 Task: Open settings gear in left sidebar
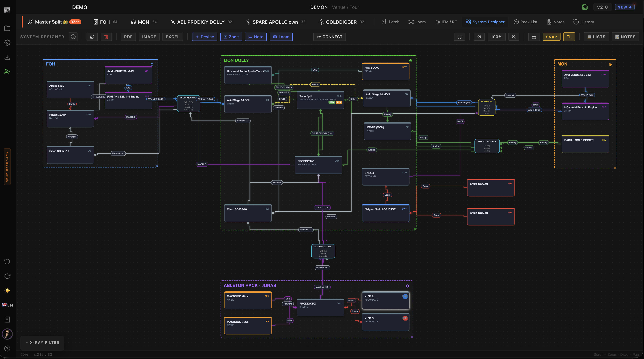[7, 43]
